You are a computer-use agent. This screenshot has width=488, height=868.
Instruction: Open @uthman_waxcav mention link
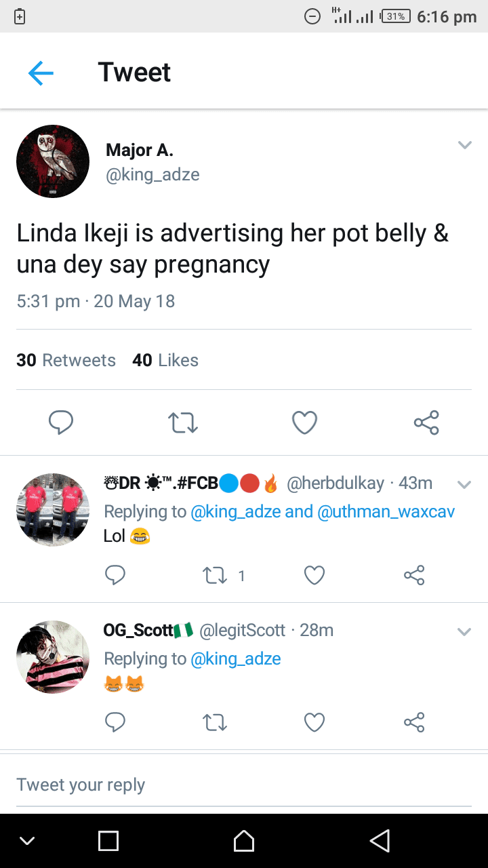pos(386,511)
